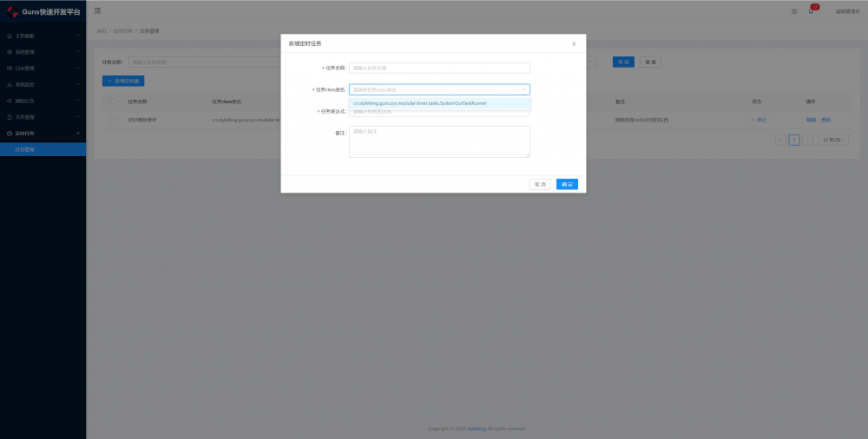
Task: Click the 状态 column header
Action: pyautogui.click(x=757, y=102)
